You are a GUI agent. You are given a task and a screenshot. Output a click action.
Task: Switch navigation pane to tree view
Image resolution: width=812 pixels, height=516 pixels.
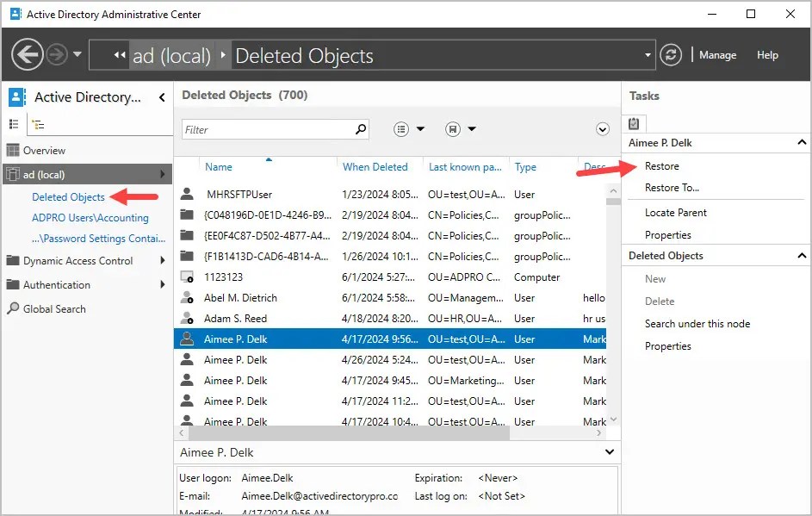tap(38, 124)
